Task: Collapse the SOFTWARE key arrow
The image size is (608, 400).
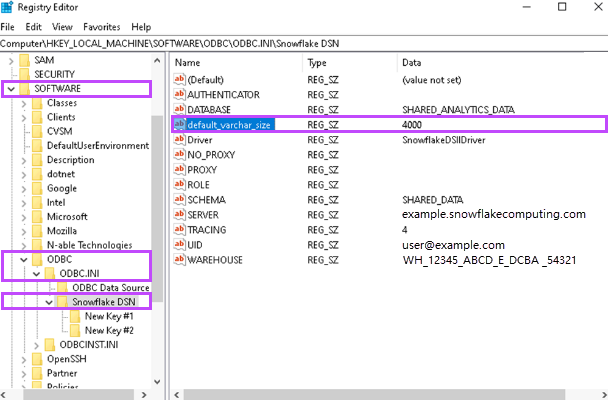Action: (x=11, y=89)
